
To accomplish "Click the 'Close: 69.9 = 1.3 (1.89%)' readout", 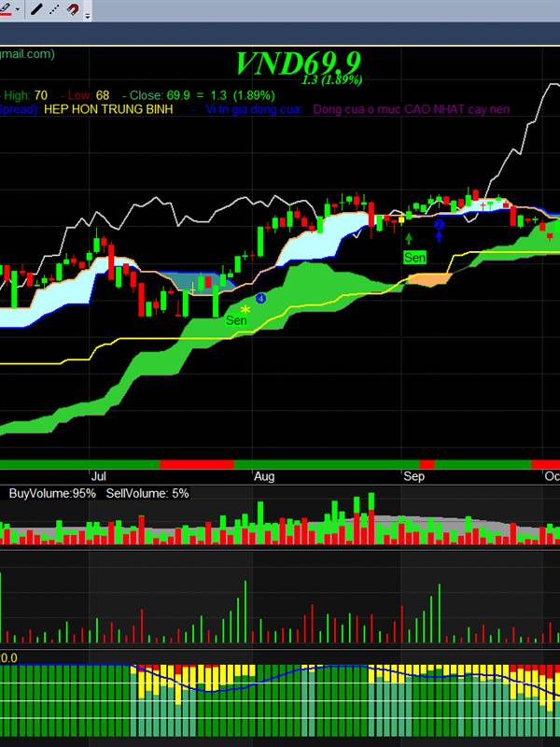I will pyautogui.click(x=202, y=95).
